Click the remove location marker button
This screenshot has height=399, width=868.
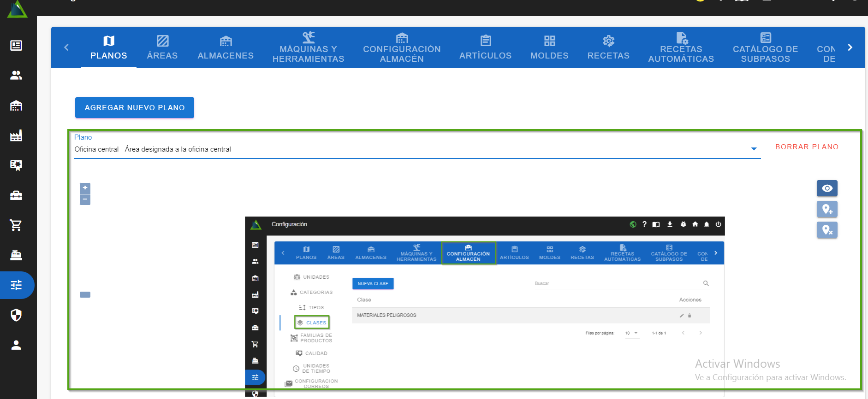pyautogui.click(x=827, y=230)
